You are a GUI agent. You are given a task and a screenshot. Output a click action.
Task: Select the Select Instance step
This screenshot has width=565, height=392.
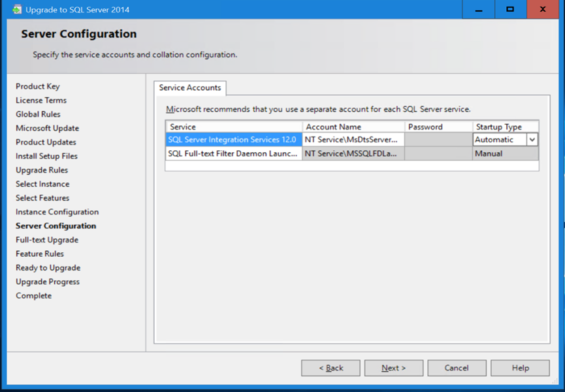pos(42,184)
